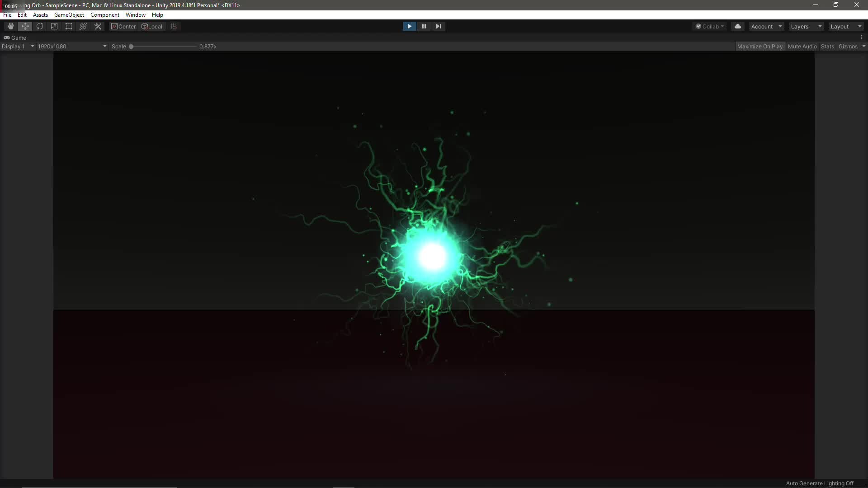Select the Scale tool
This screenshot has width=868, height=488.
point(54,26)
